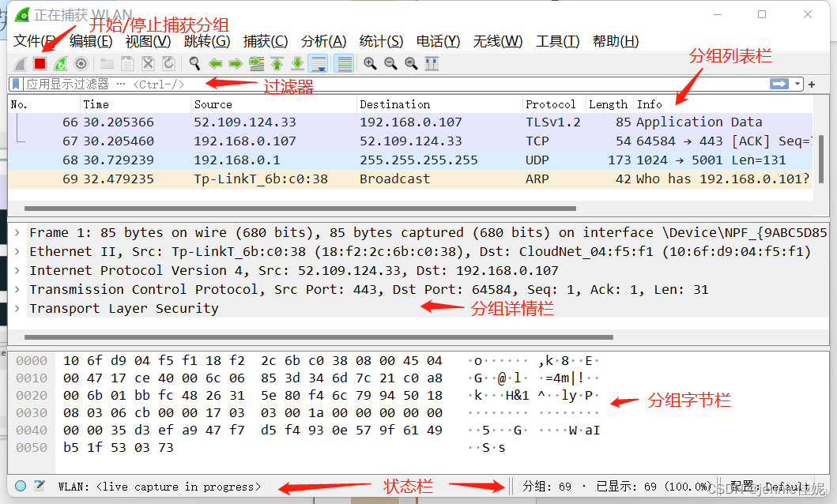
Task: Toggle auto scroll during live capture
Action: coord(319,64)
